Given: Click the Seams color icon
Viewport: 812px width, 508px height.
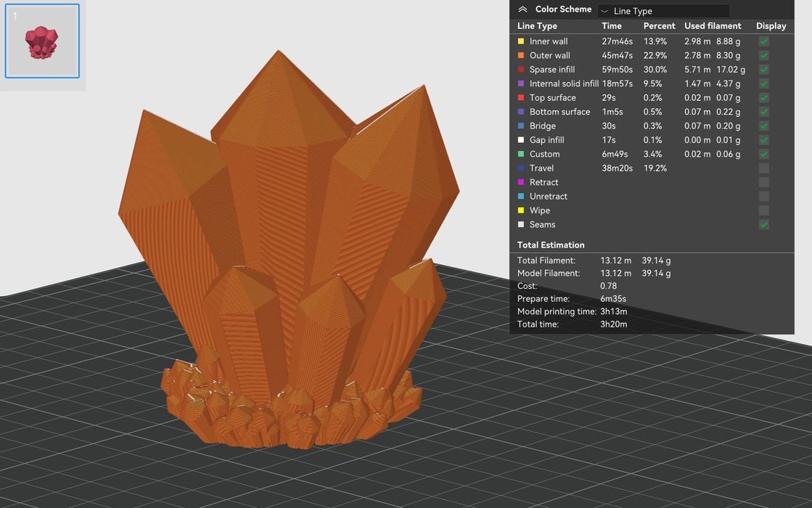Looking at the screenshot, I should point(521,224).
